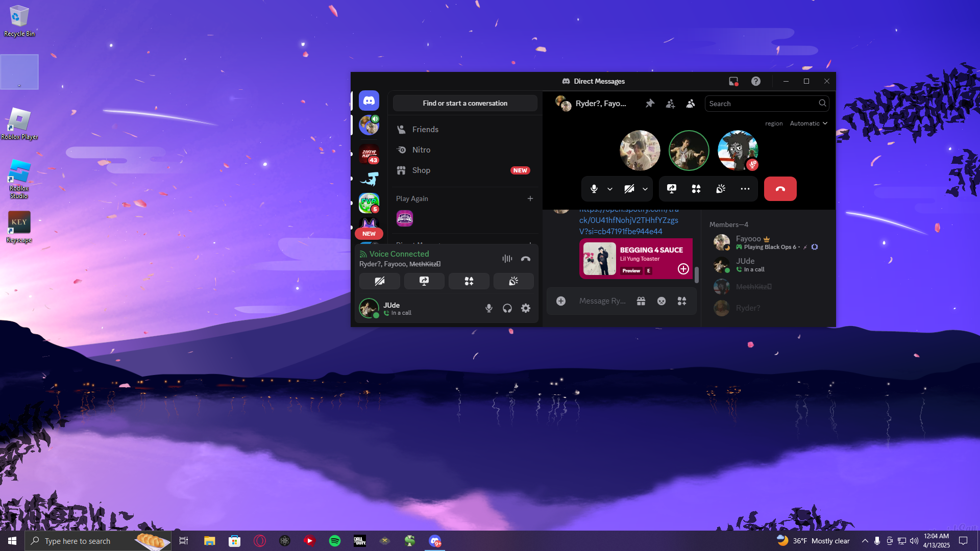This screenshot has width=980, height=551.
Task: Click the Preview button on Spotify embed
Action: 631,271
